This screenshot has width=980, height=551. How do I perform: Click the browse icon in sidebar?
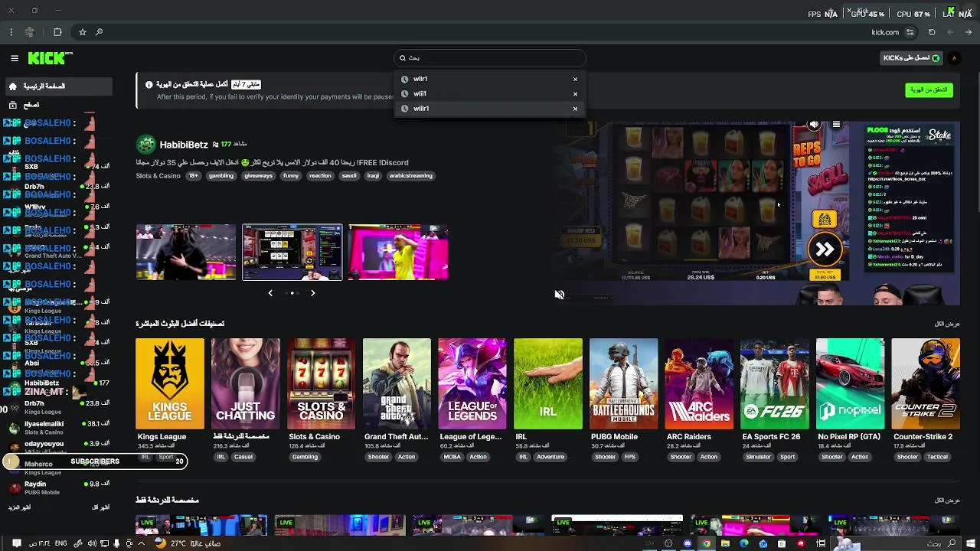13,105
